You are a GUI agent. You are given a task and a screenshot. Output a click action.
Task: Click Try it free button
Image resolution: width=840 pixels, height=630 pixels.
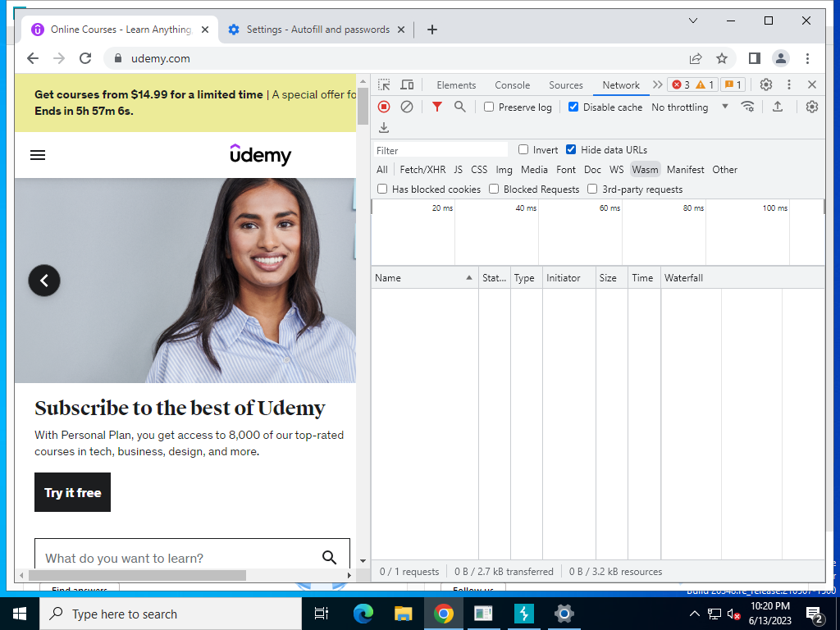[72, 492]
